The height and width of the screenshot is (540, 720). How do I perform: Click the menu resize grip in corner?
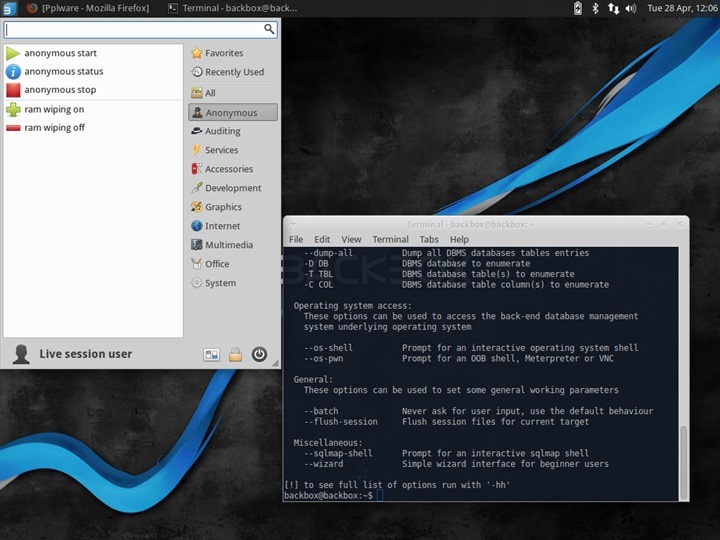click(x=275, y=363)
